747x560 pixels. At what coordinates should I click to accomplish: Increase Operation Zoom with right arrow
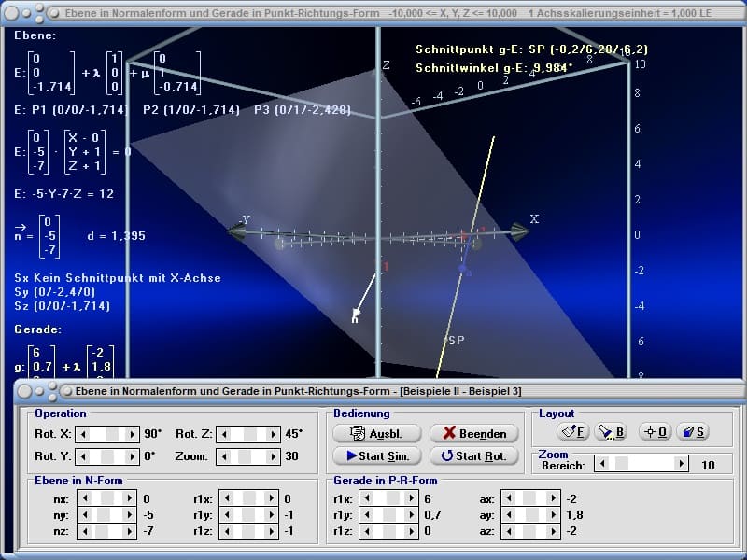point(273,457)
